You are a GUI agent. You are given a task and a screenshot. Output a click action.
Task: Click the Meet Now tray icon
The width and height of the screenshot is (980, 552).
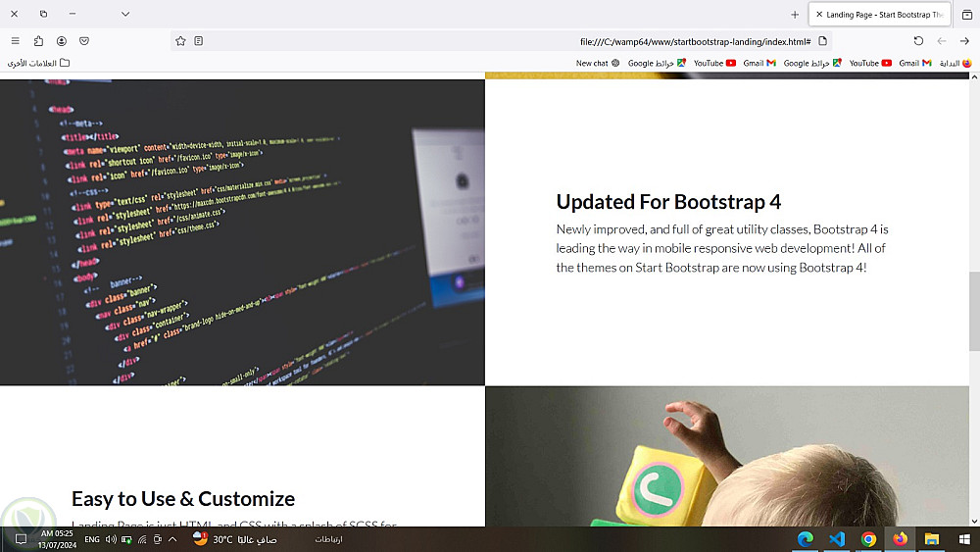pyautogui.click(x=158, y=539)
